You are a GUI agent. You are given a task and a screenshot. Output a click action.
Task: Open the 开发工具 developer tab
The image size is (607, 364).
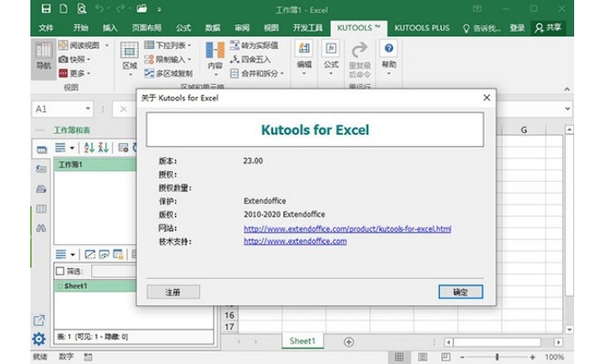[308, 28]
